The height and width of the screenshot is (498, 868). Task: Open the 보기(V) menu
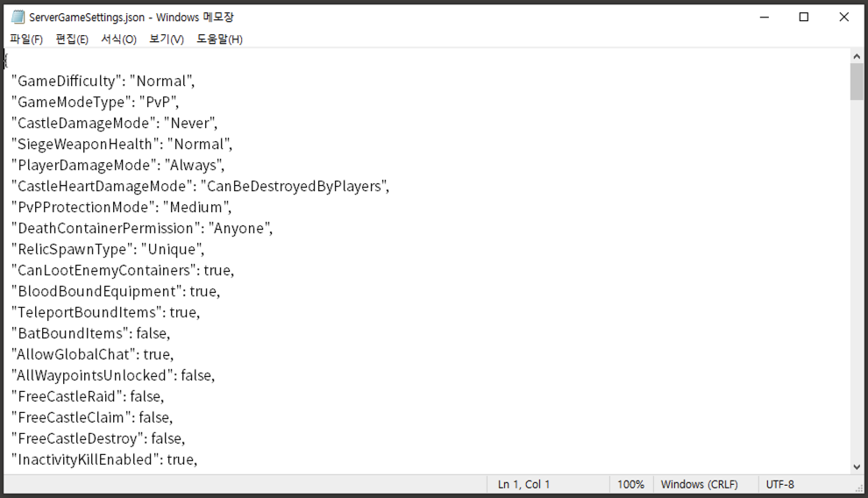166,39
